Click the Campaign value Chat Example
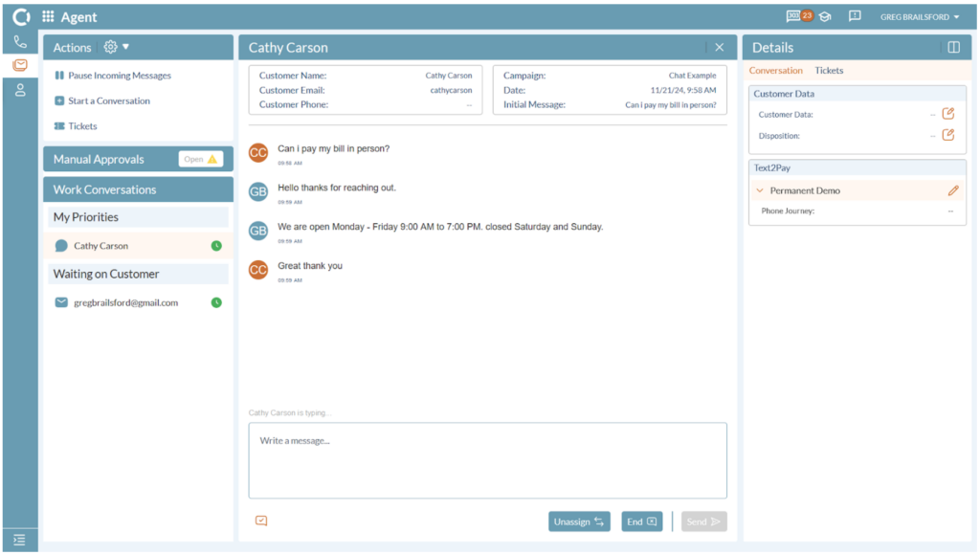Viewport: 980px width, 555px height. point(693,76)
